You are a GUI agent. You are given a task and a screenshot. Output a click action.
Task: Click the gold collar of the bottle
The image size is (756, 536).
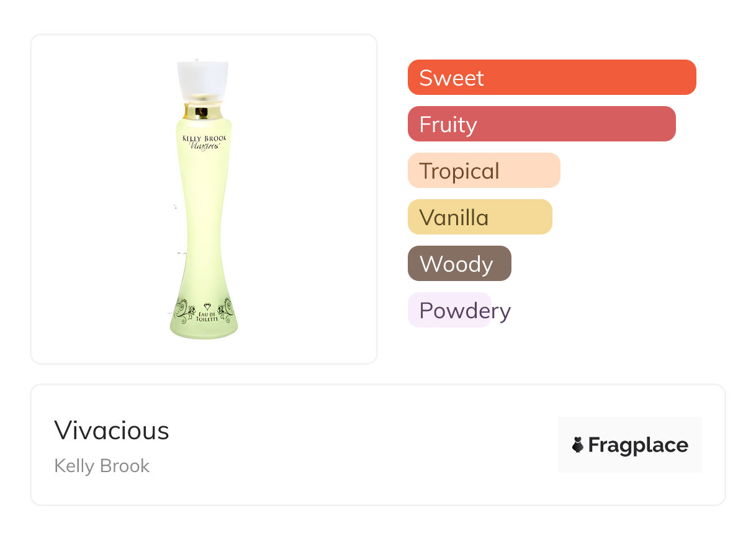click(202, 112)
